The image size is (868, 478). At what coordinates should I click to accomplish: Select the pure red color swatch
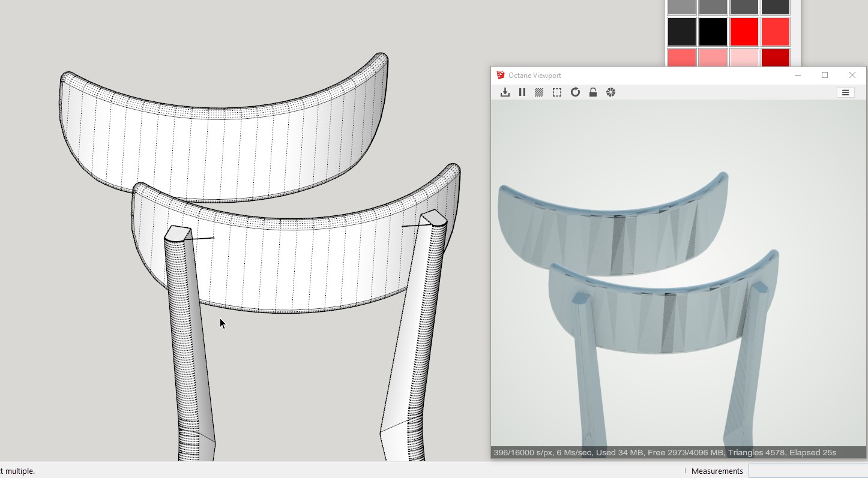(x=744, y=32)
